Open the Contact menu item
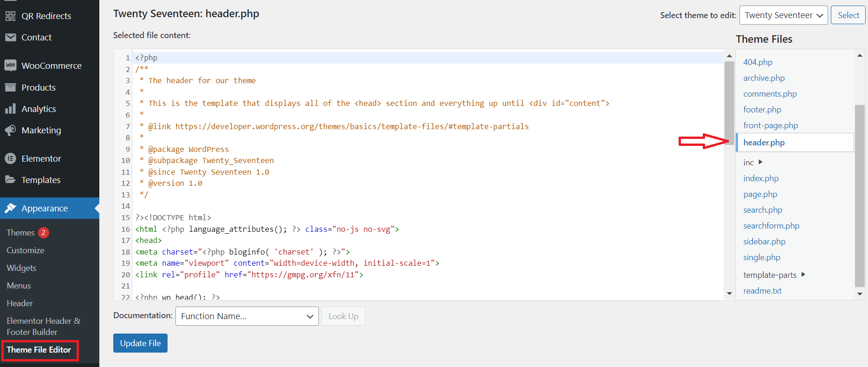 [37, 37]
